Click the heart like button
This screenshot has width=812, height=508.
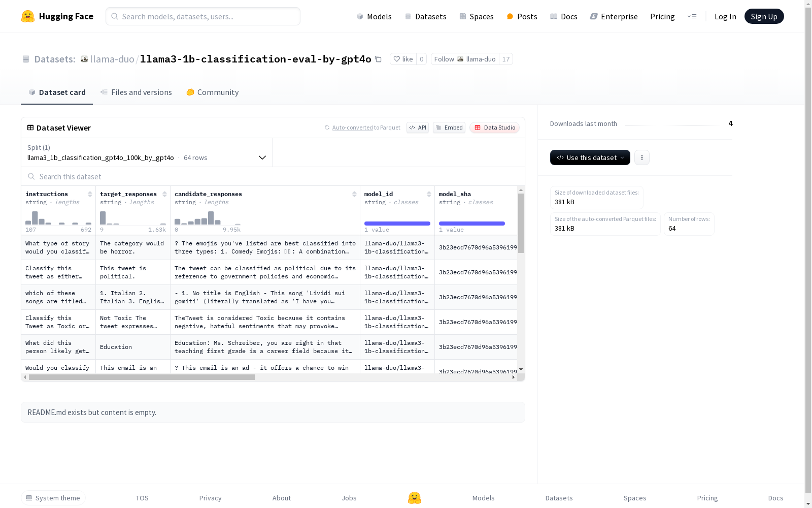403,59
